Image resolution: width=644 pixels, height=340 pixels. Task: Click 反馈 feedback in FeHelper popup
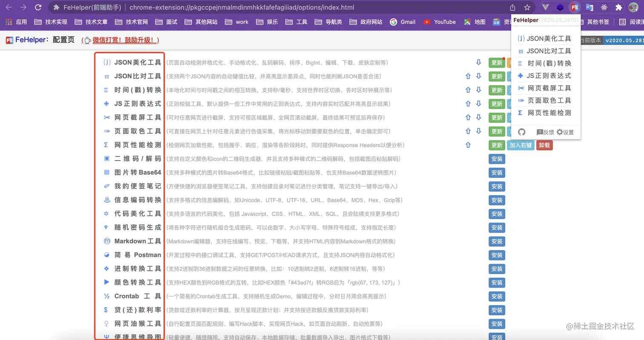(x=546, y=132)
